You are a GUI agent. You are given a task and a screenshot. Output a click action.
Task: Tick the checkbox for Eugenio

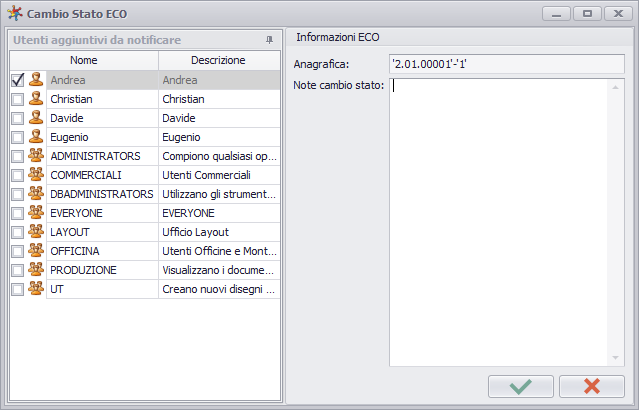[x=18, y=137]
